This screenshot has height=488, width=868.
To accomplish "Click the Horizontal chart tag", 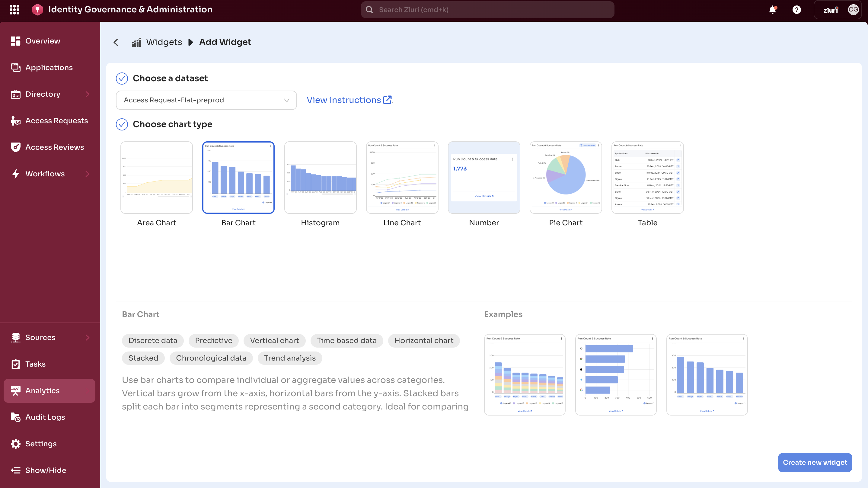I will tap(424, 341).
